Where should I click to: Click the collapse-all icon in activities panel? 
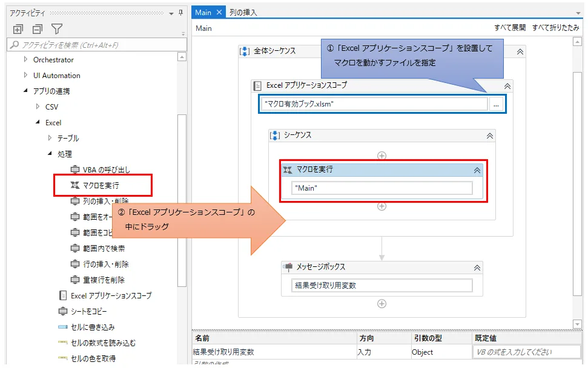point(36,30)
